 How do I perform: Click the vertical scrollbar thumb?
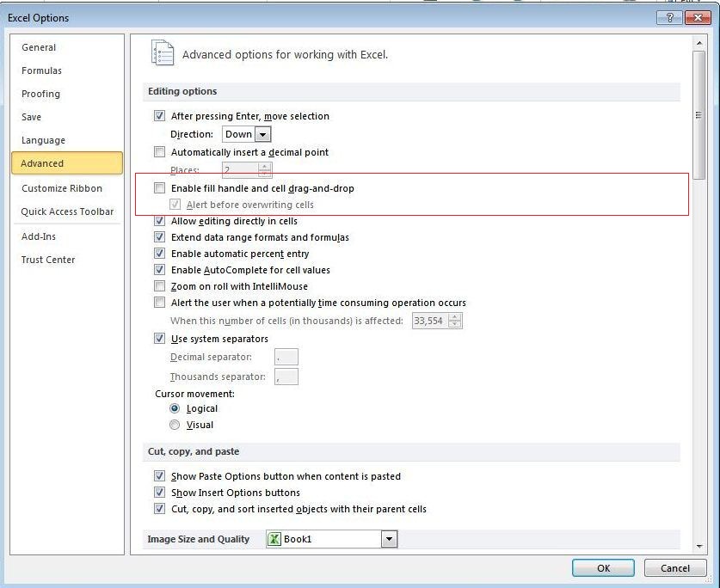699,115
